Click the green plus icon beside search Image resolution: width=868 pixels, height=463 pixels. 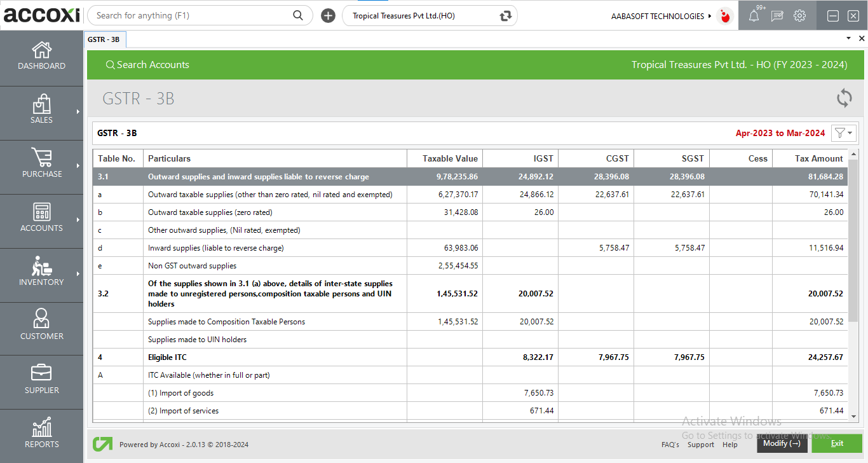(328, 15)
